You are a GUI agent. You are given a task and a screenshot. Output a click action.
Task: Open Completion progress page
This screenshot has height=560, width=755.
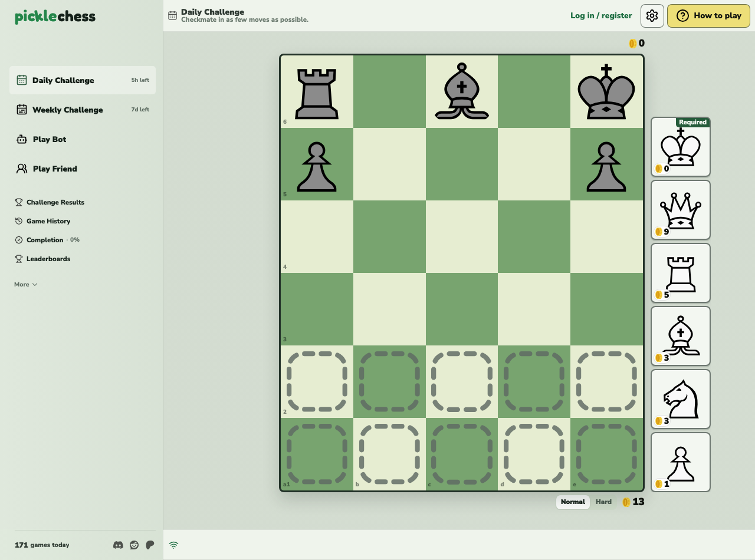pos(47,240)
